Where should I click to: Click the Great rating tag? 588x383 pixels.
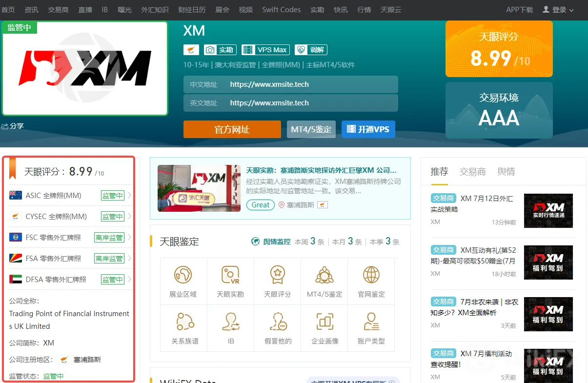pyautogui.click(x=260, y=205)
